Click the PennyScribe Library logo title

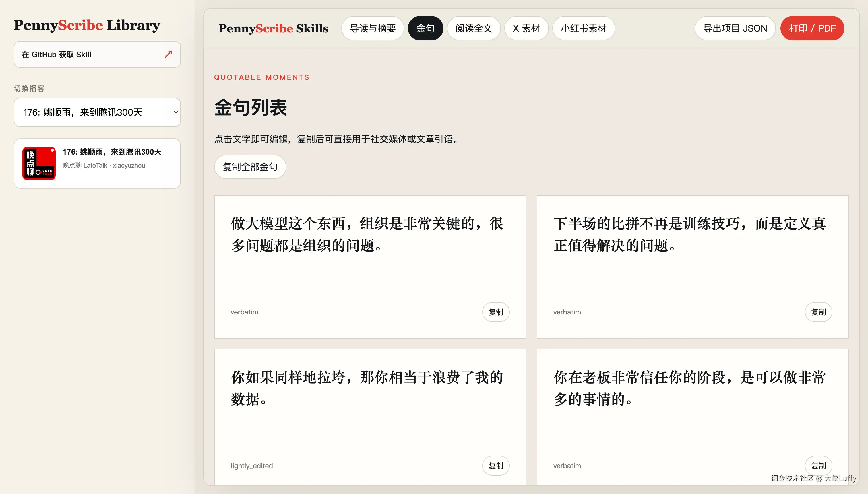tap(87, 26)
